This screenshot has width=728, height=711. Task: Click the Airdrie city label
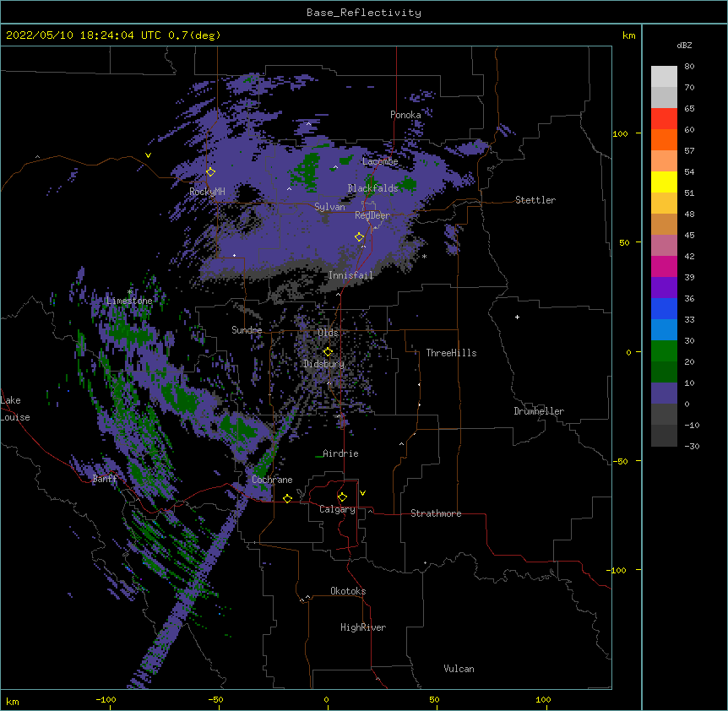340,453
